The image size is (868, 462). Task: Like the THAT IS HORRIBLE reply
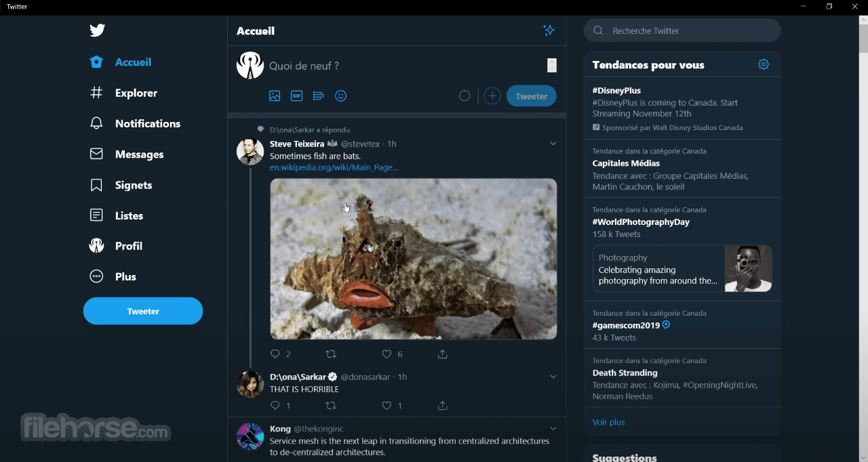click(387, 406)
